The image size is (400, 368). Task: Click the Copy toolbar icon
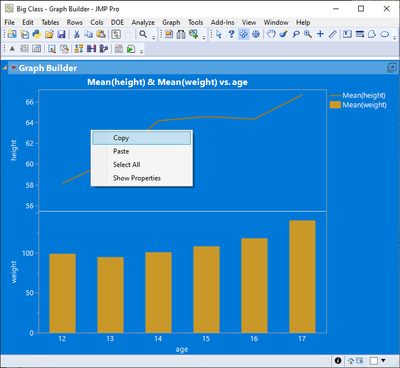tap(89, 34)
